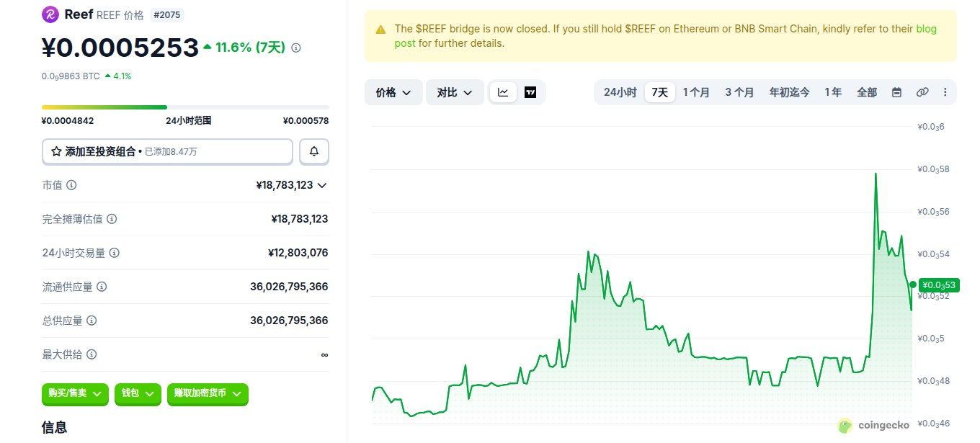This screenshot has height=443, width=980.
Task: Click the ¥0.0004842 range low value
Action: click(x=68, y=121)
